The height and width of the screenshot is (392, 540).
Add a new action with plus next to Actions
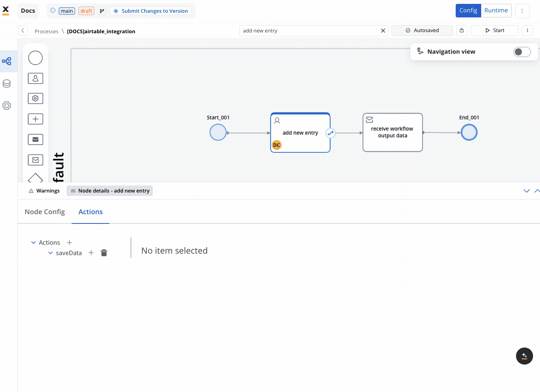(x=70, y=242)
